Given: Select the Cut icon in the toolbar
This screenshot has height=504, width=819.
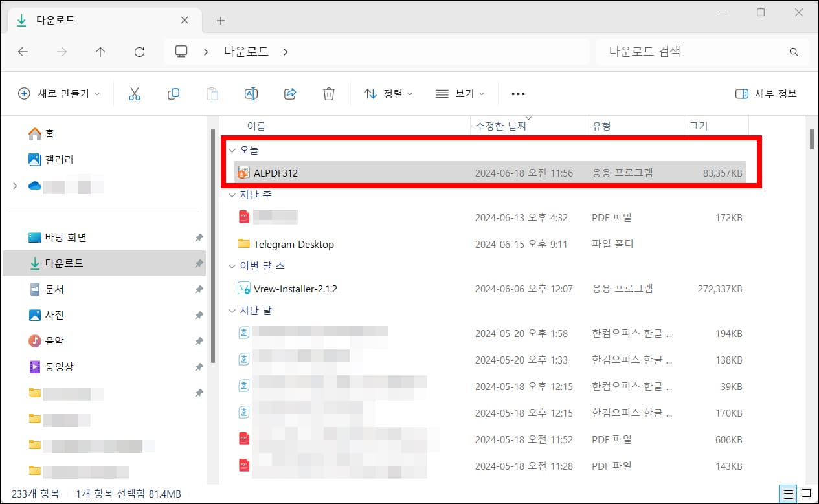Looking at the screenshot, I should click(135, 93).
